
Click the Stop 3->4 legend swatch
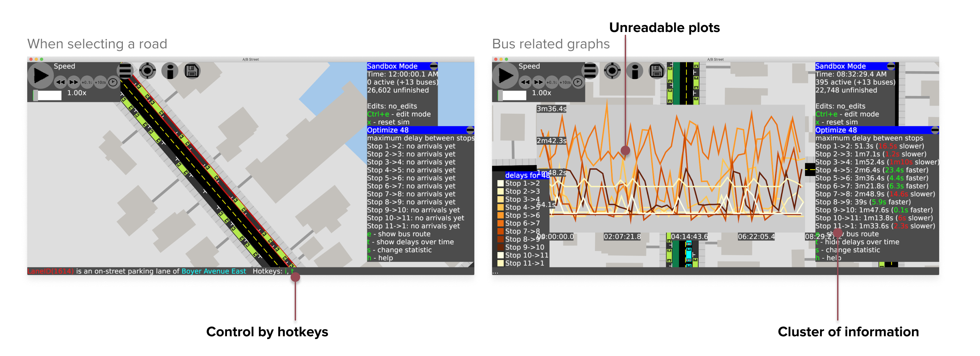click(501, 199)
